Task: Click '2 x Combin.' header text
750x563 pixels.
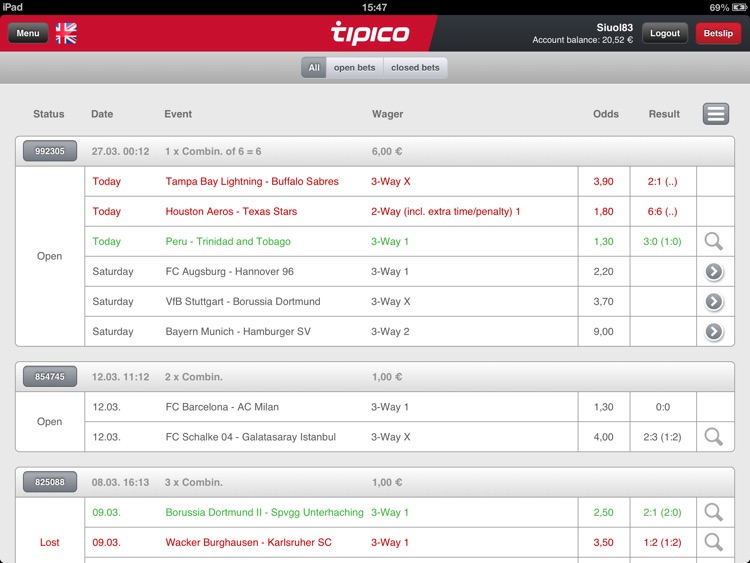Action: tap(194, 377)
